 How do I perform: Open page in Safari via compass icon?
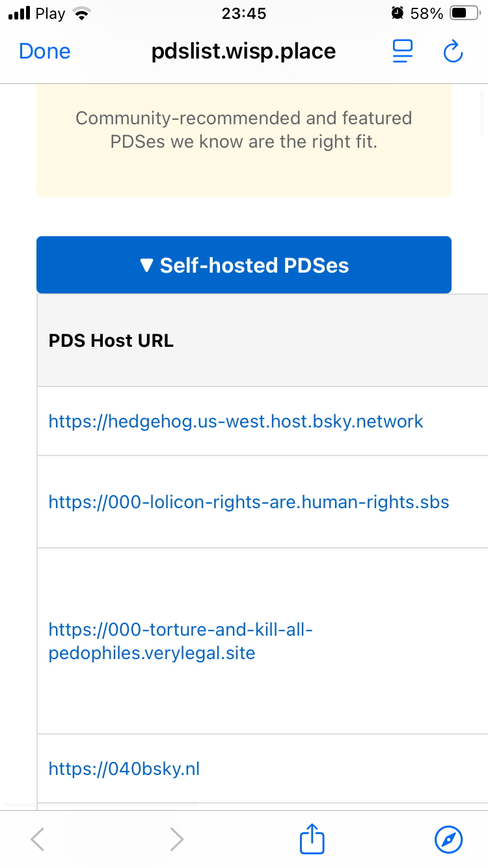pyautogui.click(x=448, y=839)
